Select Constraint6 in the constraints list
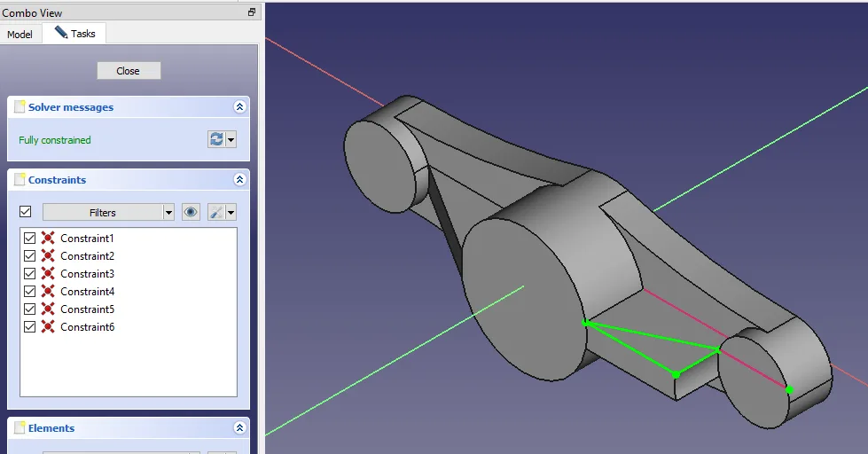 click(87, 327)
